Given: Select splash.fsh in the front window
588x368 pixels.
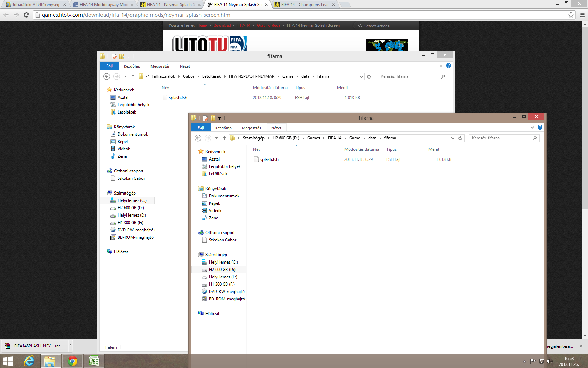Looking at the screenshot, I should [269, 159].
